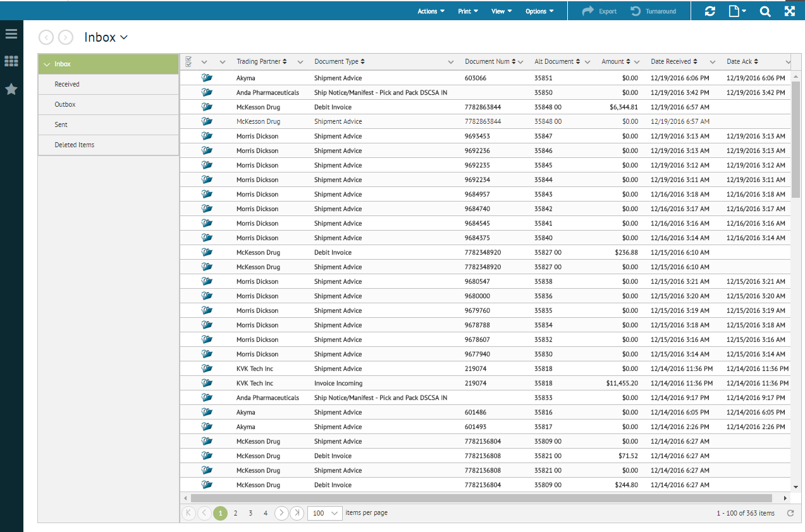This screenshot has height=532, width=805.
Task: Open the Options menu
Action: pos(539,11)
